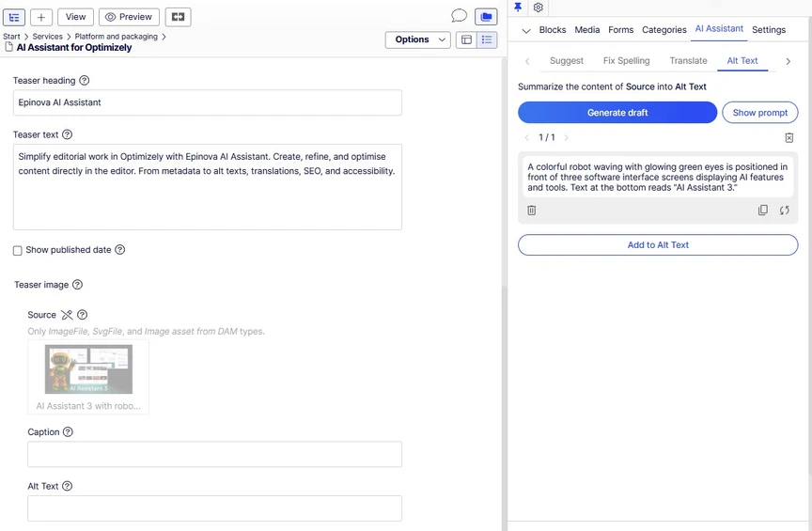Open the Suggest action tab
The height and width of the screenshot is (531, 812).
coord(567,60)
